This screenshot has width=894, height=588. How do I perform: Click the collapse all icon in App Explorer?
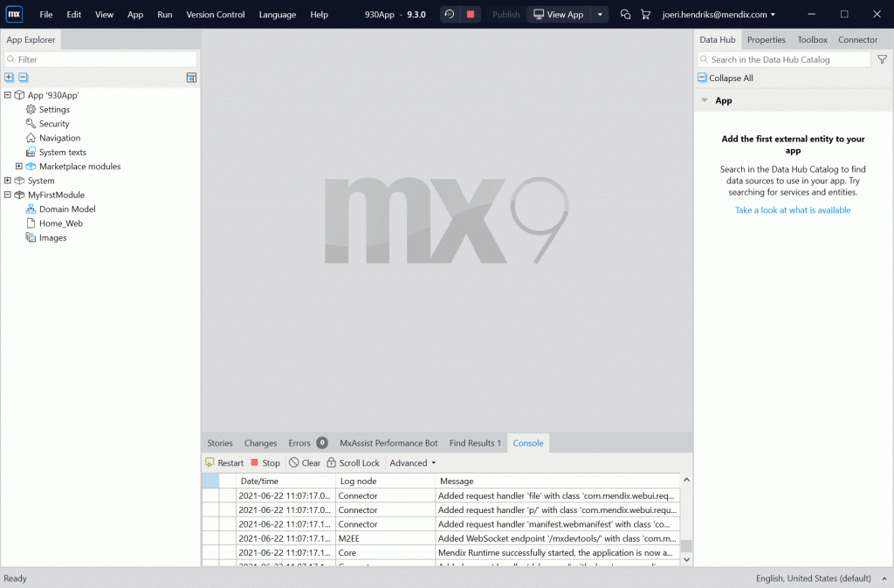tap(24, 78)
